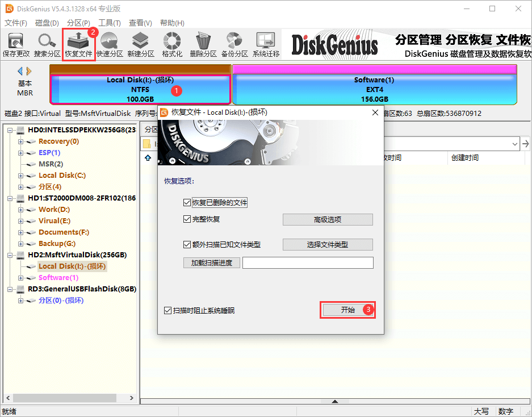
Task: Select 分区(0)-(损坏) under RD3
Action: [x=61, y=301]
